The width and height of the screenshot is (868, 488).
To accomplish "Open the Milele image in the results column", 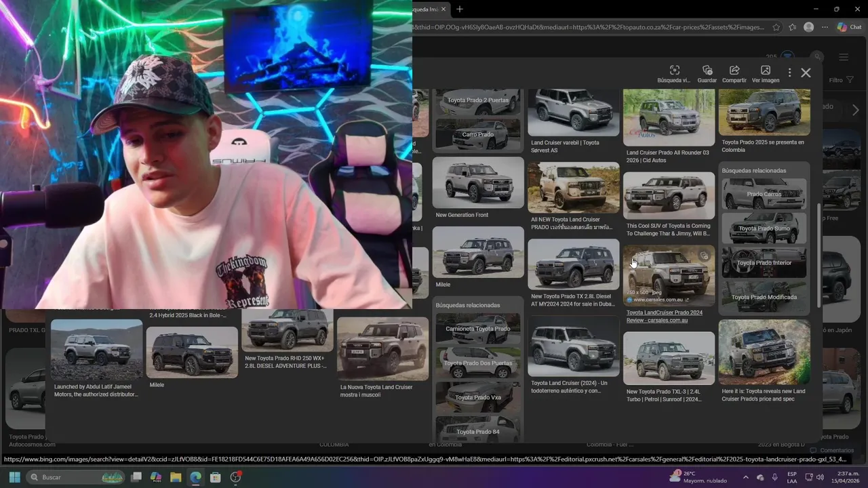I will coord(478,252).
